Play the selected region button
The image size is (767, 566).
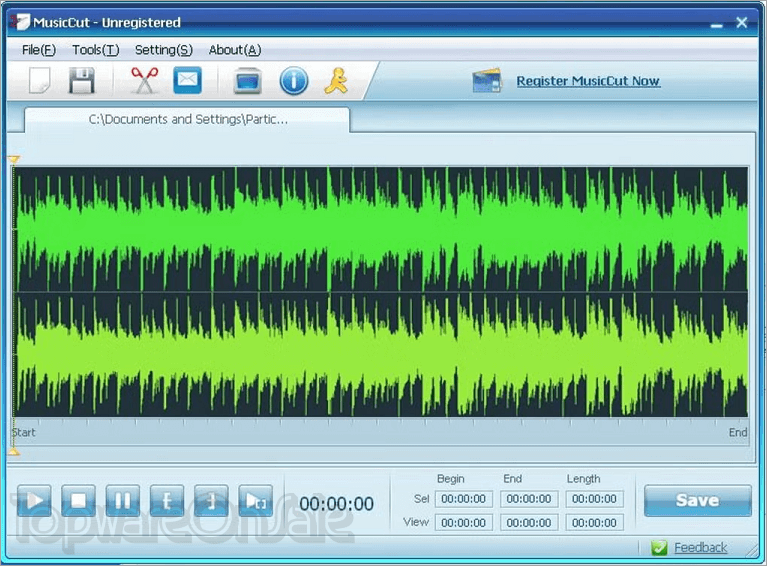255,500
